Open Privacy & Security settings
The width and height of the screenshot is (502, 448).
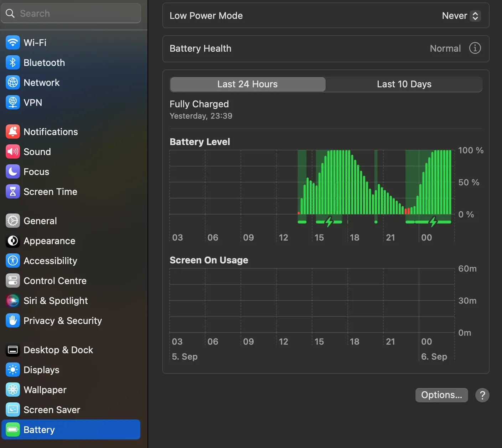coord(63,321)
